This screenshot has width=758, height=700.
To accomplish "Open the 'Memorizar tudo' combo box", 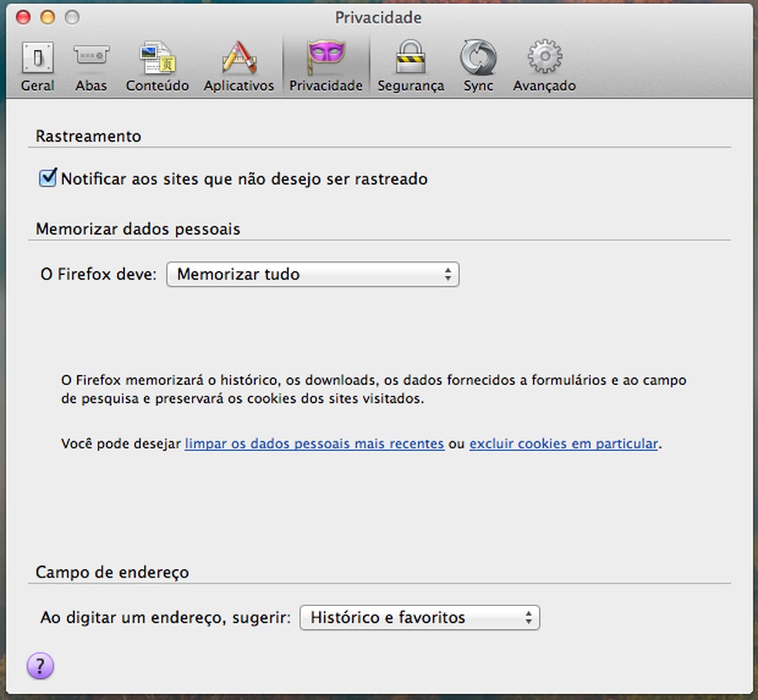I will (312, 274).
